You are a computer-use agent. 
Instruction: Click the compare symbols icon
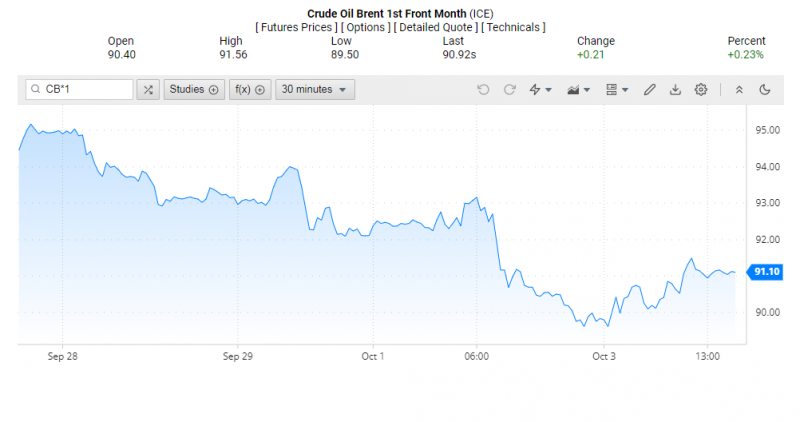148,90
